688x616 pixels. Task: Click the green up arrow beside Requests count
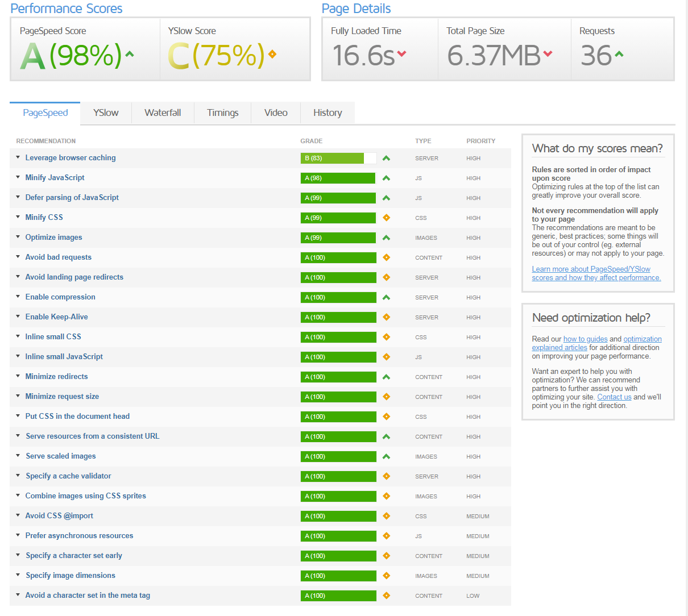619,55
